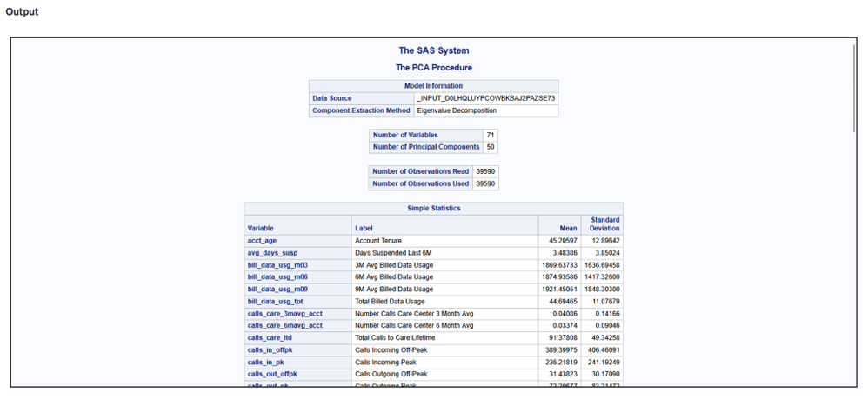Viewport: 868px width, 406px height.
Task: Click 'Calls Incoming Peak' label
Action: [x=384, y=363]
